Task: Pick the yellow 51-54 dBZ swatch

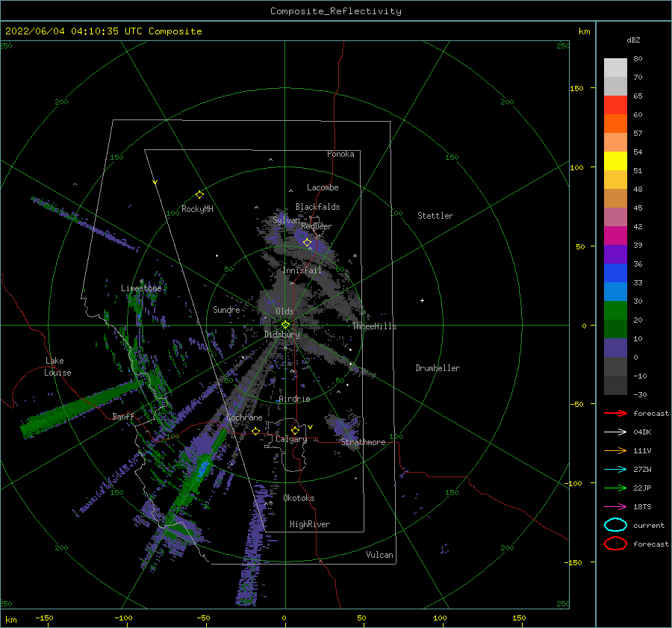Action: coord(615,161)
